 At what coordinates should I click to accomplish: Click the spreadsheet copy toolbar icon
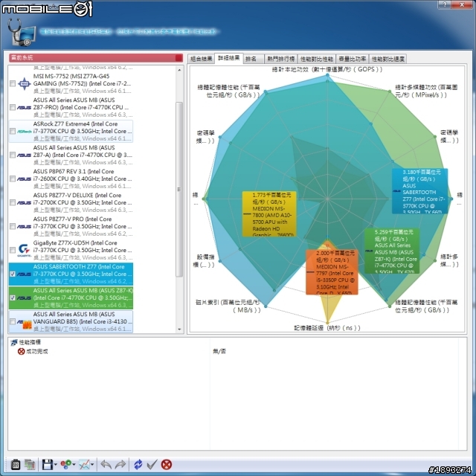[30, 464]
